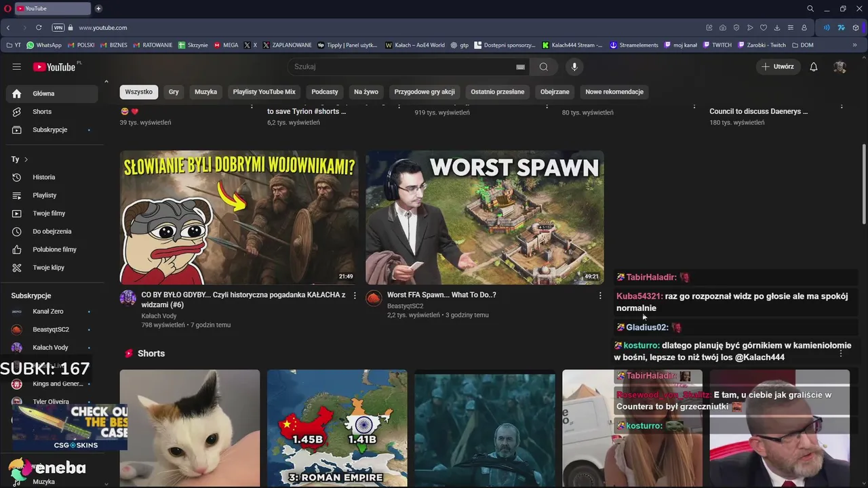Select the Obejrzane filter chip
The width and height of the screenshot is (868, 488).
555,91
